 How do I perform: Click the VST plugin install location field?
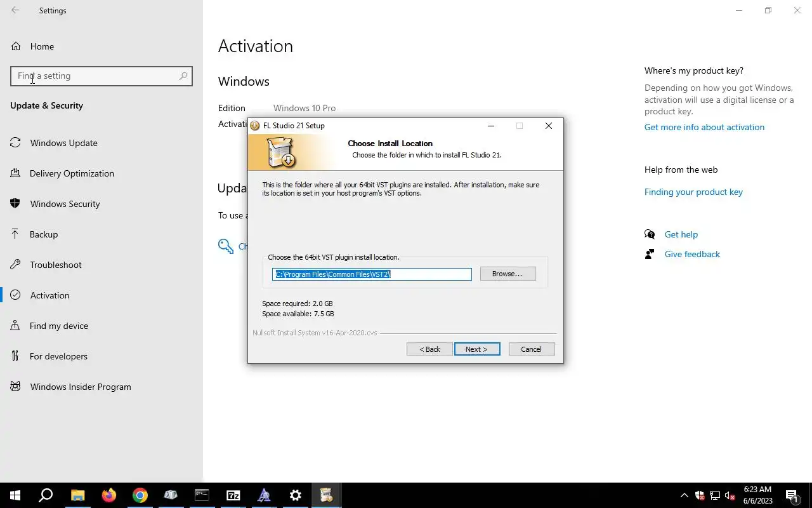(372, 274)
